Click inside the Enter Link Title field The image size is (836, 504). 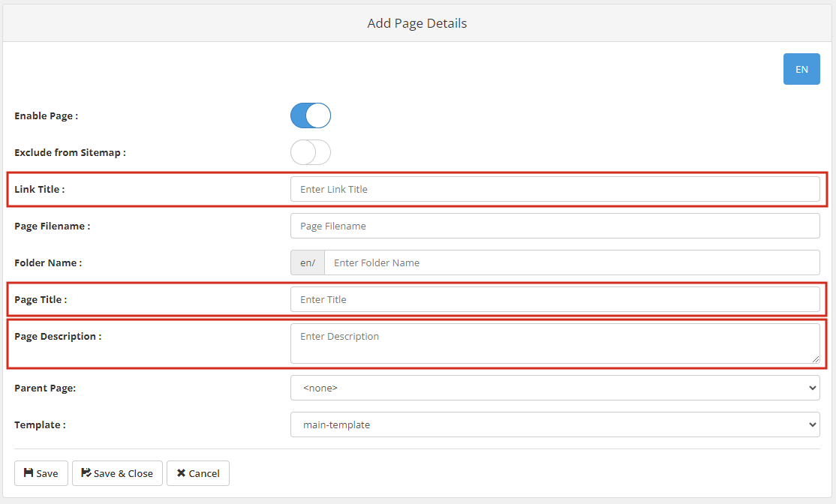coord(555,189)
